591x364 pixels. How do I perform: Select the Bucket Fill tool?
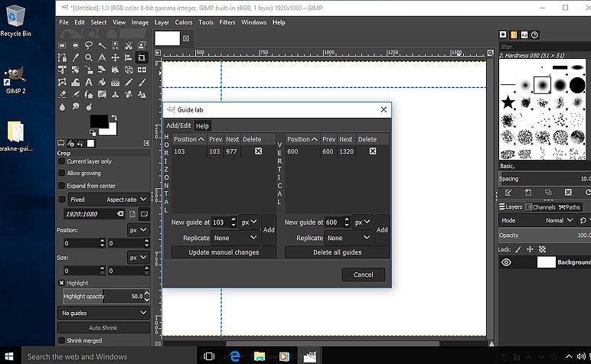(x=102, y=82)
